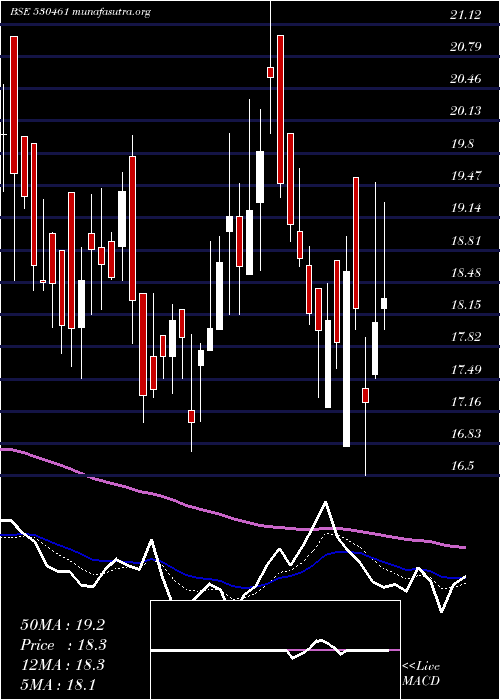Click the 18.48 price axis label
Viewport: 500px width, 700px height.
click(x=466, y=272)
